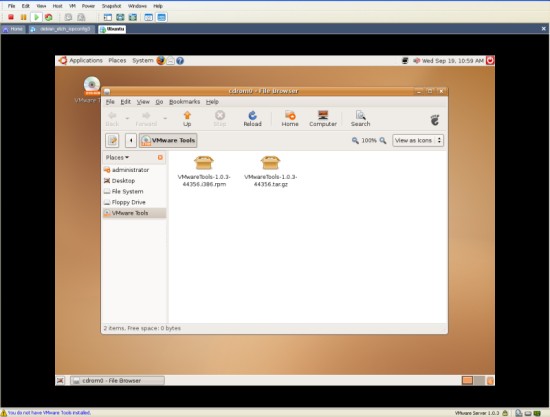The image size is (550, 417).
Task: Expand the Forward history dropdown arrow
Action: pos(165,119)
